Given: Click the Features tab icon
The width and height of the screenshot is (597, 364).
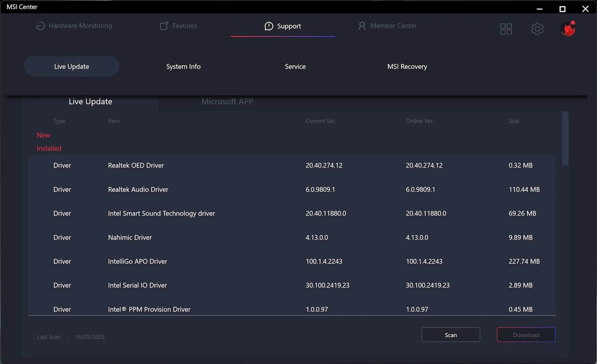Looking at the screenshot, I should [164, 26].
